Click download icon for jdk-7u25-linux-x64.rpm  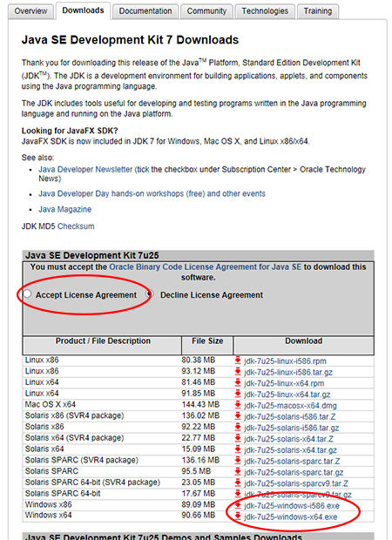tap(238, 382)
